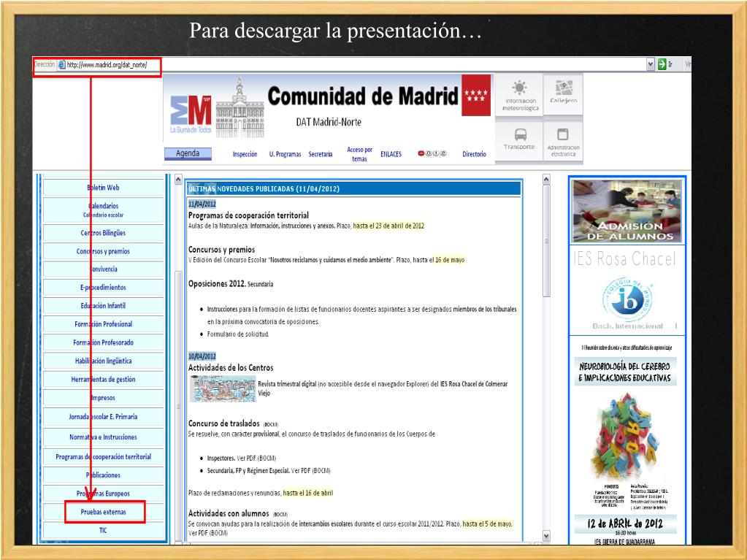This screenshot has width=747, height=560.
Task: Open Admisión de Alumnos banner
Action: coord(627,212)
